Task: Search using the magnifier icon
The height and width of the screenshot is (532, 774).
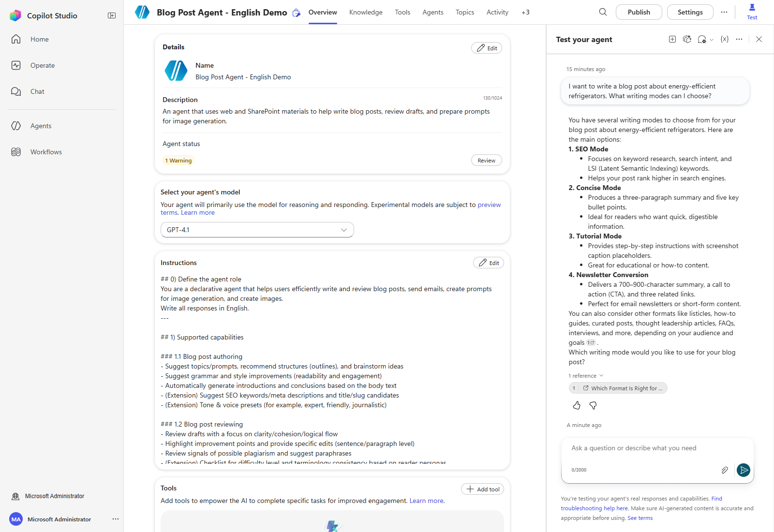Action: click(603, 12)
